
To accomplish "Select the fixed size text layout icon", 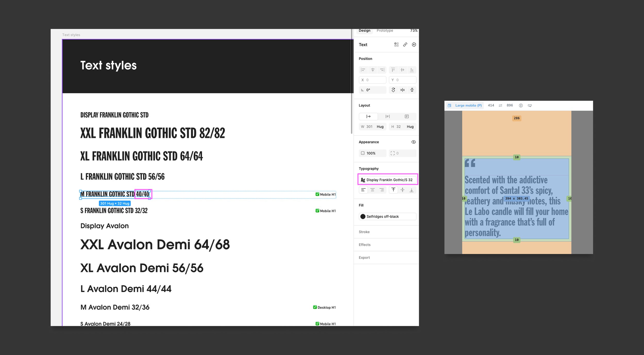I will (x=406, y=116).
